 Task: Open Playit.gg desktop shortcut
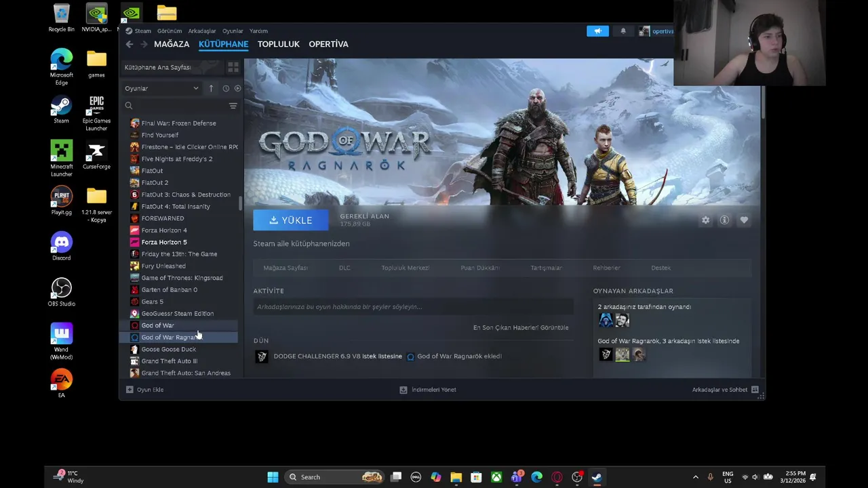(x=61, y=201)
